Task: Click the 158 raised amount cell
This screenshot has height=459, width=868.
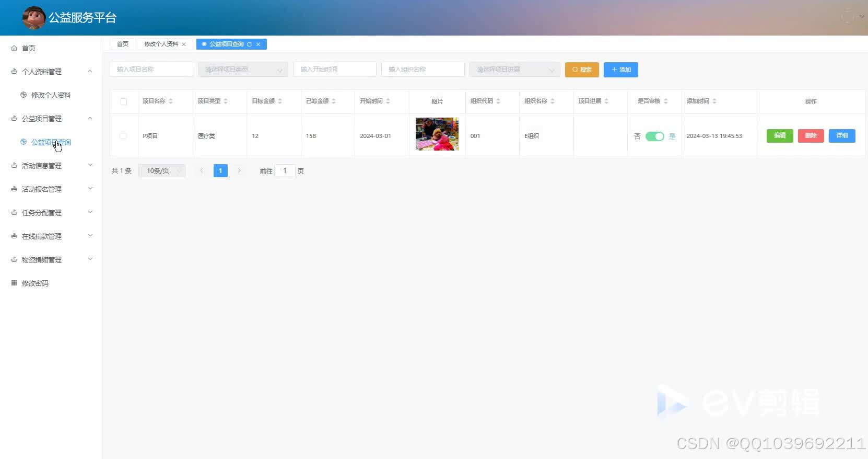Action: (311, 136)
